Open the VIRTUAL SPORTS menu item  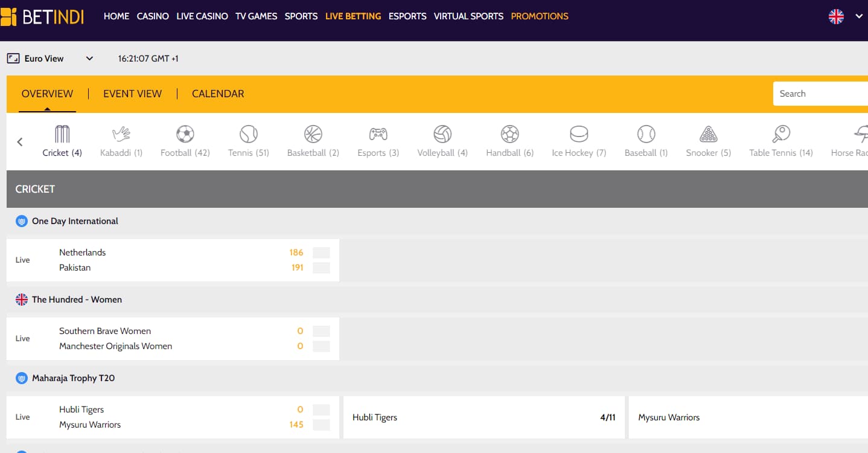[x=468, y=16]
